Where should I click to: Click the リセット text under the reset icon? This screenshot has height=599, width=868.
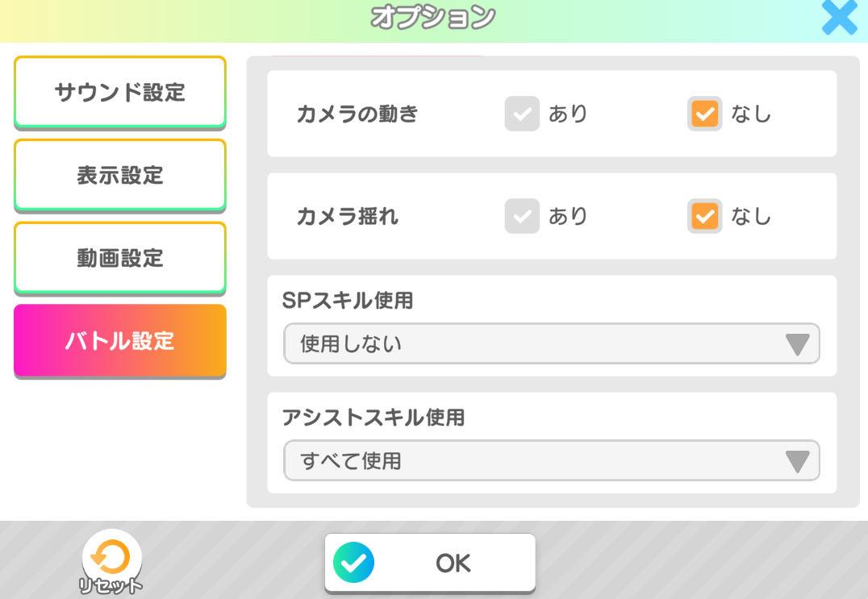tap(111, 586)
